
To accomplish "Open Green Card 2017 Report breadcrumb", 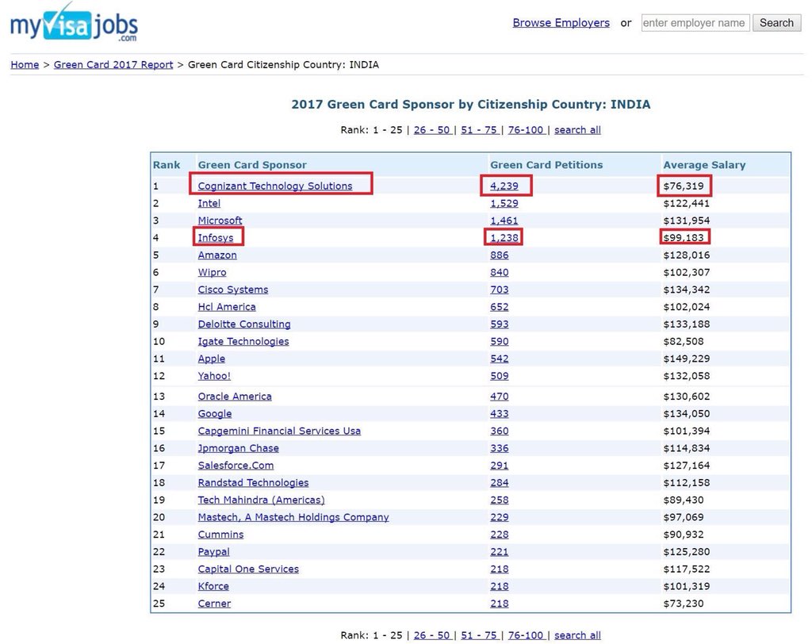I will [x=113, y=65].
